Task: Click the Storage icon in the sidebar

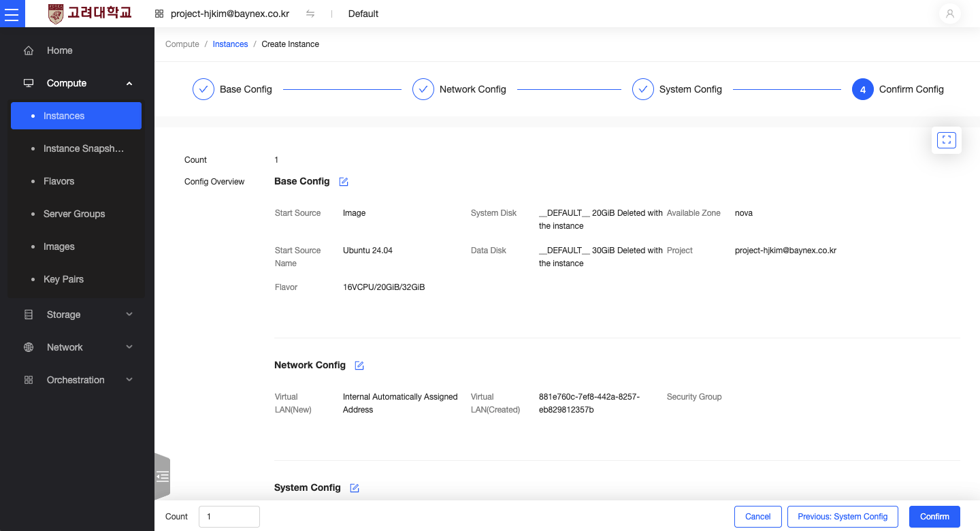Action: [x=29, y=315]
